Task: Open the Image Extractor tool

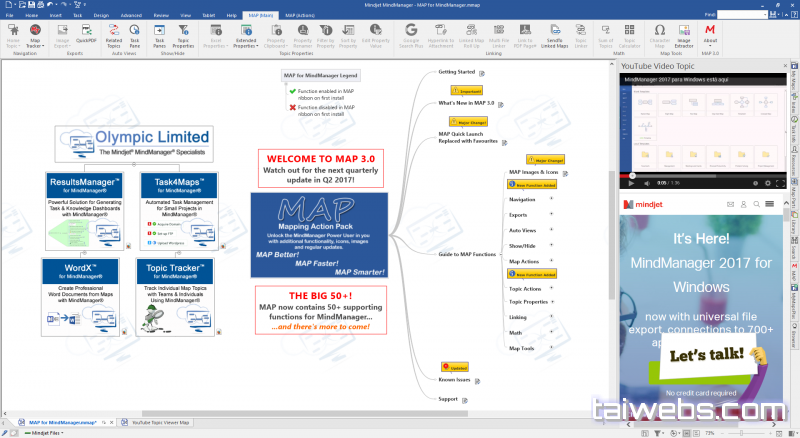Action: click(x=683, y=33)
